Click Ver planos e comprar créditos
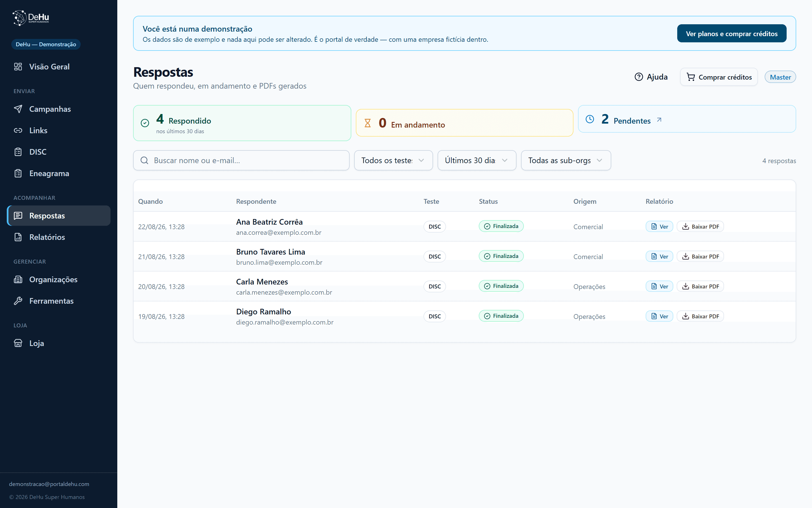 point(731,34)
